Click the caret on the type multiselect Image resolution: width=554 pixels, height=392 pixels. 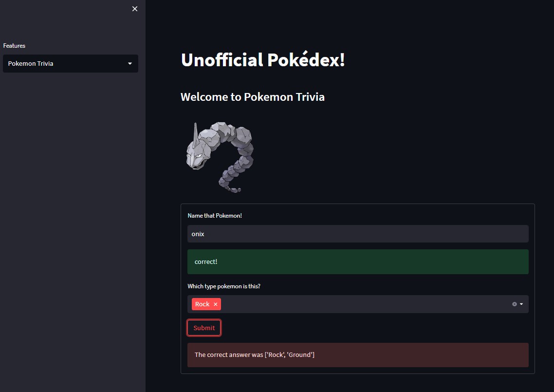[x=522, y=304]
